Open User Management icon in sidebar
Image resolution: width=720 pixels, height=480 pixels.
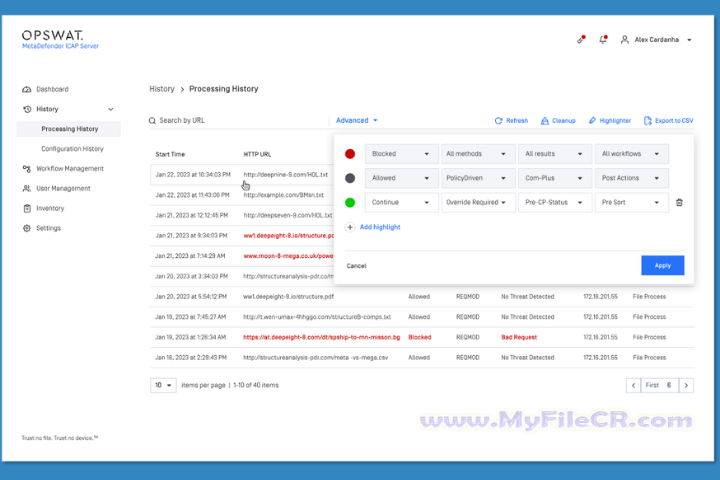coord(27,188)
